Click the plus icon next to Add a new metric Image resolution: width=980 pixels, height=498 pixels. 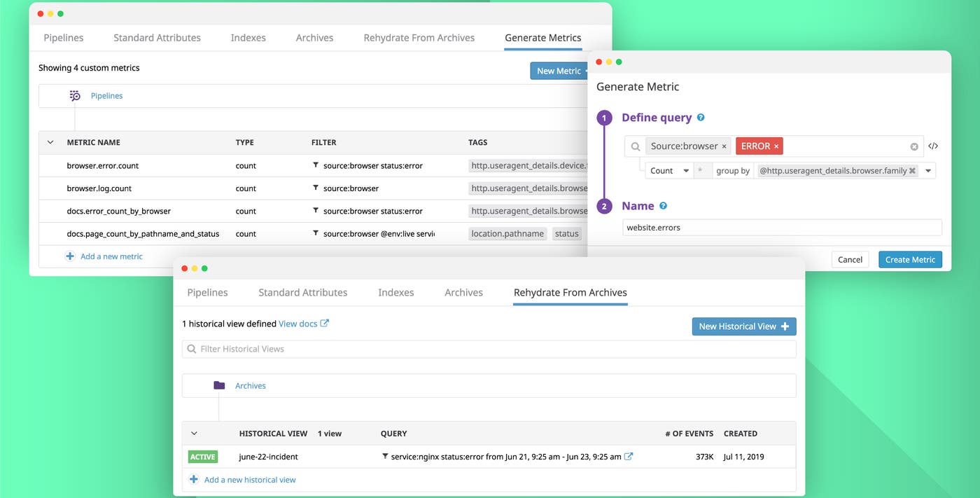[70, 256]
